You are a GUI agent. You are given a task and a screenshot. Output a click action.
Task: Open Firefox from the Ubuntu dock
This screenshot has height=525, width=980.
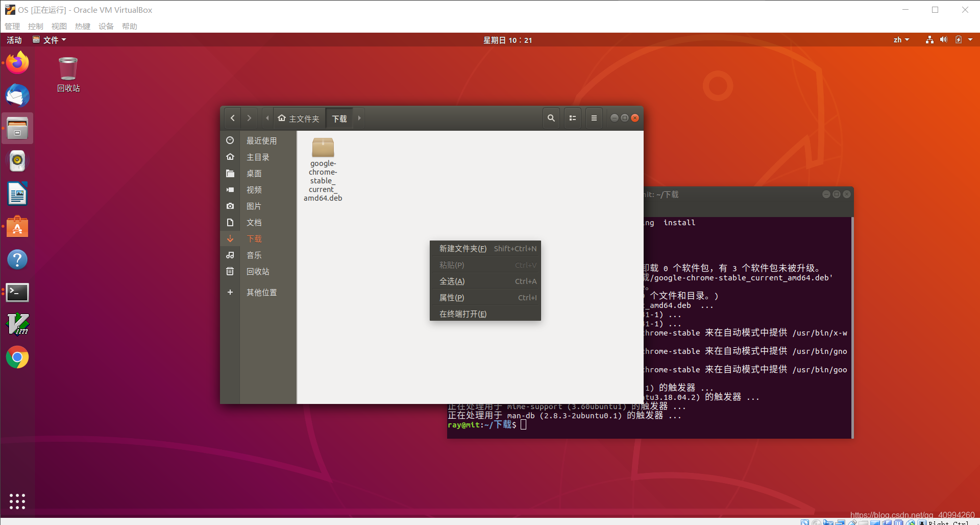coord(17,63)
